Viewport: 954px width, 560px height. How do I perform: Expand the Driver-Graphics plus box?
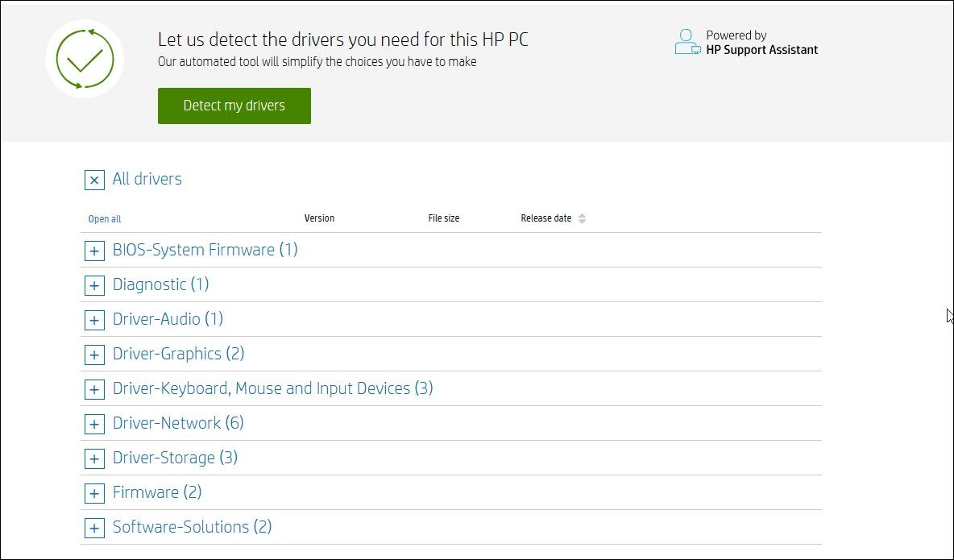(94, 355)
